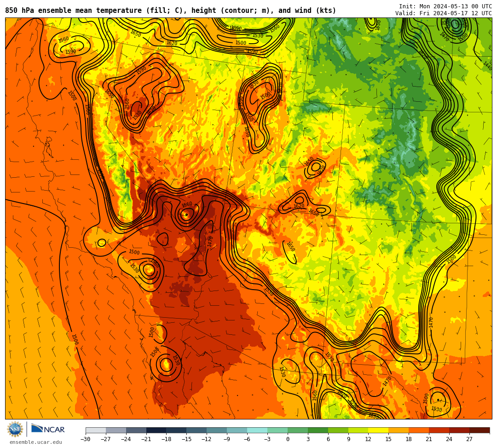Click the 1440 contour label at map's right edge
The height and width of the screenshot is (448, 497).
point(488,66)
